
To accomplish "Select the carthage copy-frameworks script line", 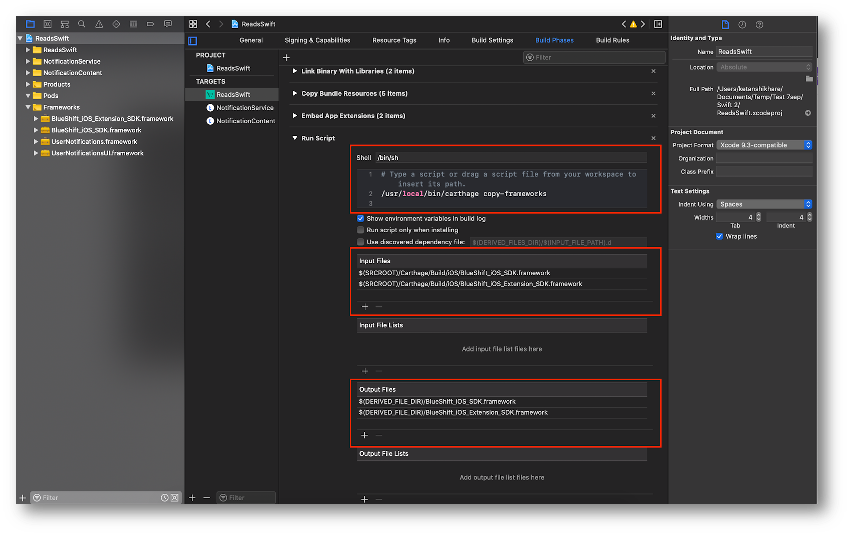I will tap(463, 194).
